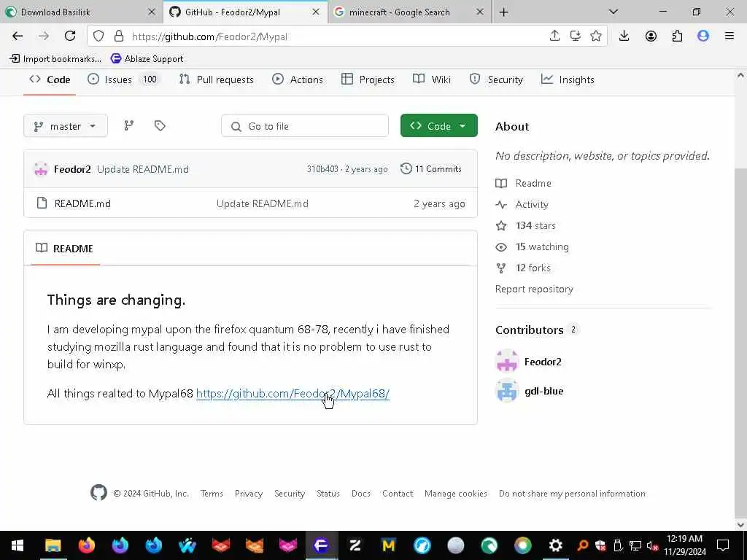The image size is (747, 560).
Task: View the 134 stars list
Action: [535, 225]
